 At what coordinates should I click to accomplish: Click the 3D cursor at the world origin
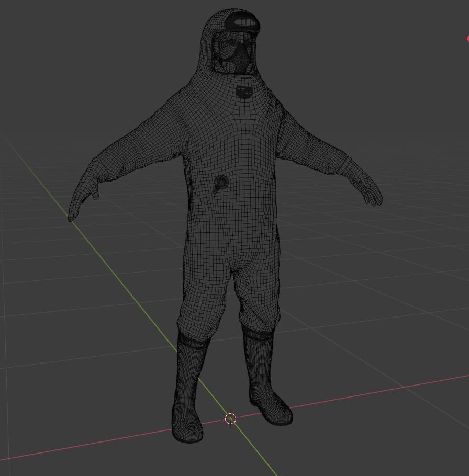point(230,418)
